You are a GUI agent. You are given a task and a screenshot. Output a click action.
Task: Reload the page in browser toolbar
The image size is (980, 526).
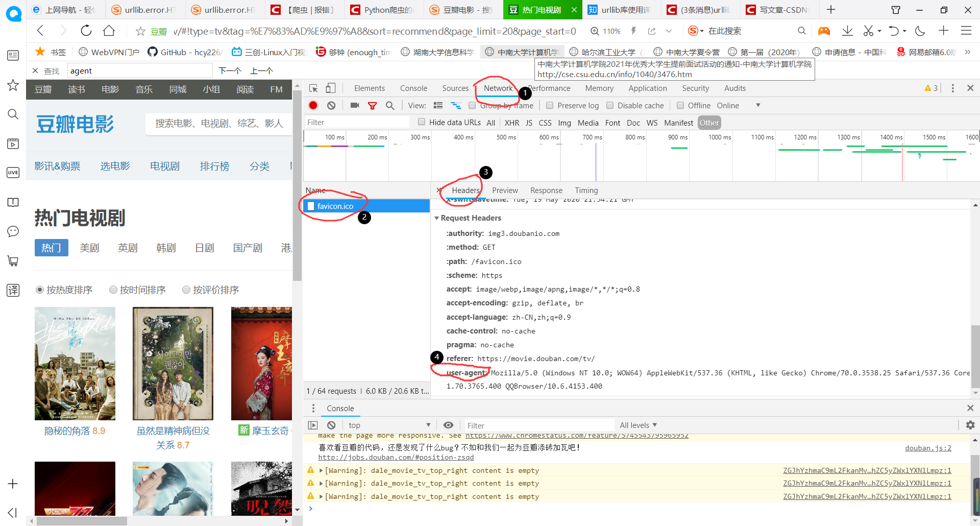pos(86,31)
